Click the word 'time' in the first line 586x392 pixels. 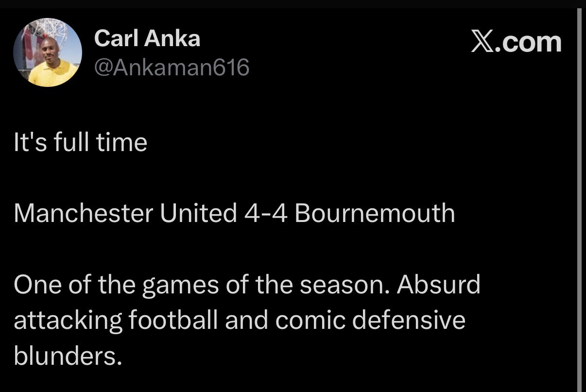click(x=127, y=143)
